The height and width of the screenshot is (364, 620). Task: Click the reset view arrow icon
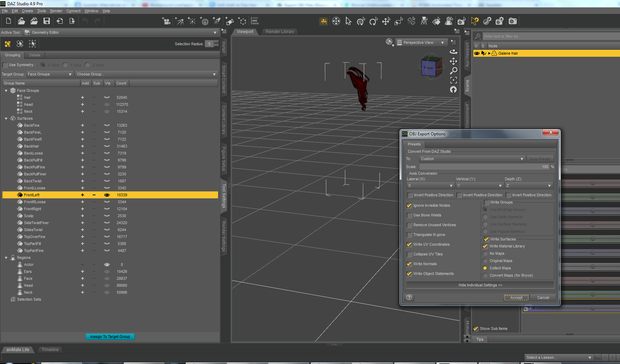(453, 89)
